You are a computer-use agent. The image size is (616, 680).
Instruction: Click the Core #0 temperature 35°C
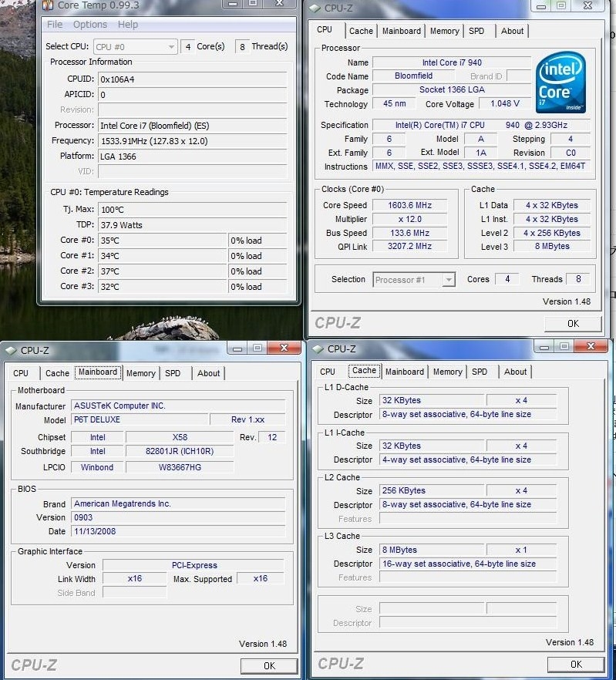(x=163, y=241)
